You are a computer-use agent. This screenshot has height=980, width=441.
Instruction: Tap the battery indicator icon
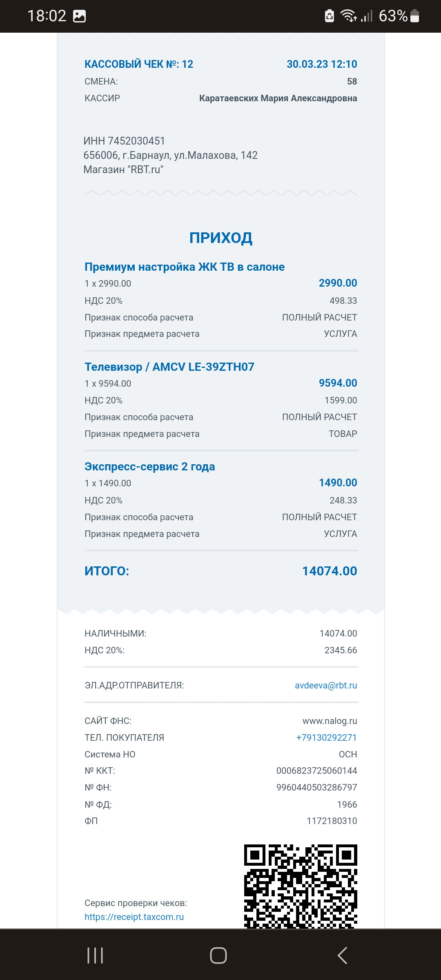414,16
